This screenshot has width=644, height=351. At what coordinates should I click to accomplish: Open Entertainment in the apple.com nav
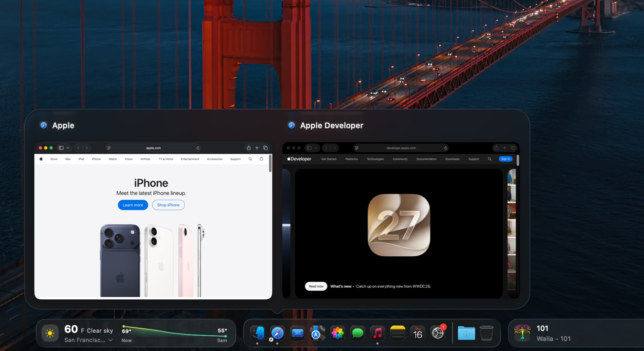(x=190, y=159)
